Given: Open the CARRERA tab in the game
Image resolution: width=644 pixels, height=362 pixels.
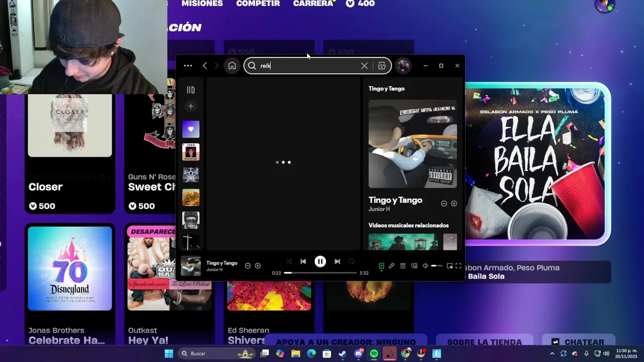Looking at the screenshot, I should 313,4.
